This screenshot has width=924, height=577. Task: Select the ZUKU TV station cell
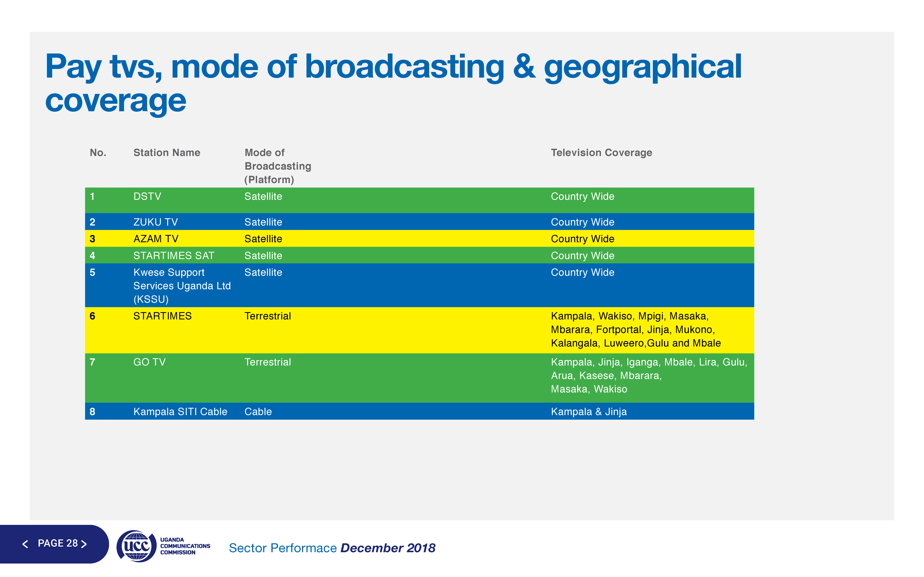[155, 222]
